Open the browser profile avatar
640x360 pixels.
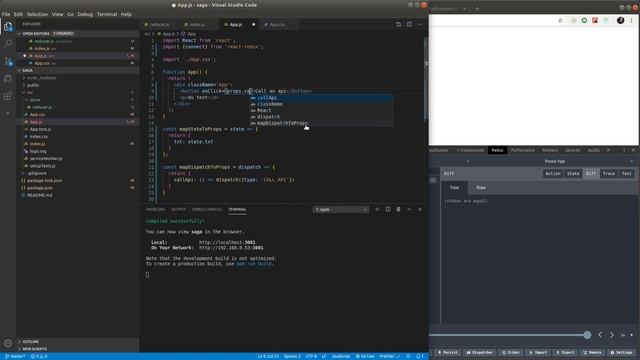coord(620,20)
